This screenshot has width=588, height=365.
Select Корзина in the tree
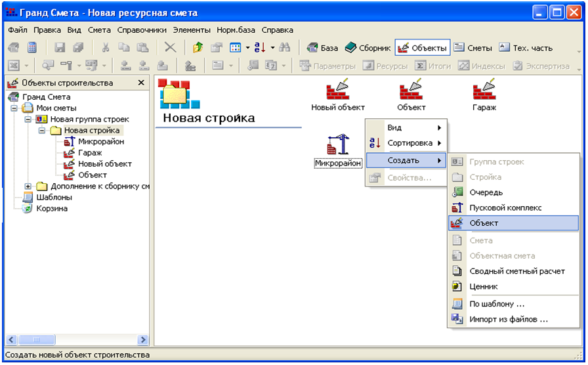coord(52,209)
